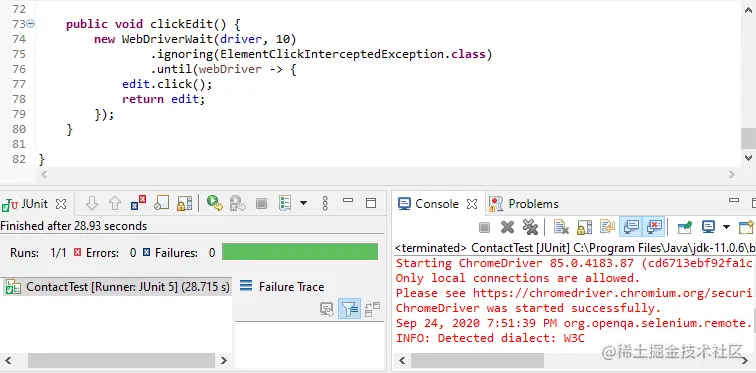This screenshot has width=756, height=373.
Task: Click Clear Console icon
Action: pos(561,226)
